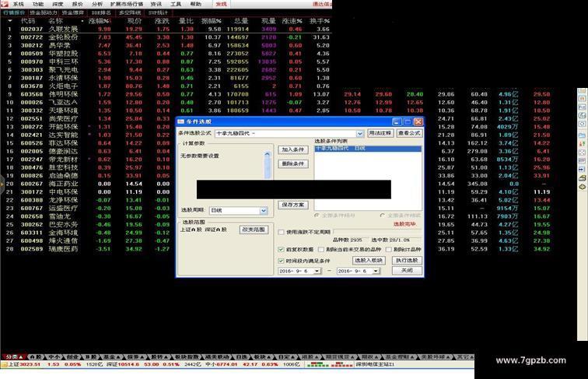Select the 板块指数 bottom tab
Image resolution: width=588 pixels, height=379 pixels.
coord(187,356)
